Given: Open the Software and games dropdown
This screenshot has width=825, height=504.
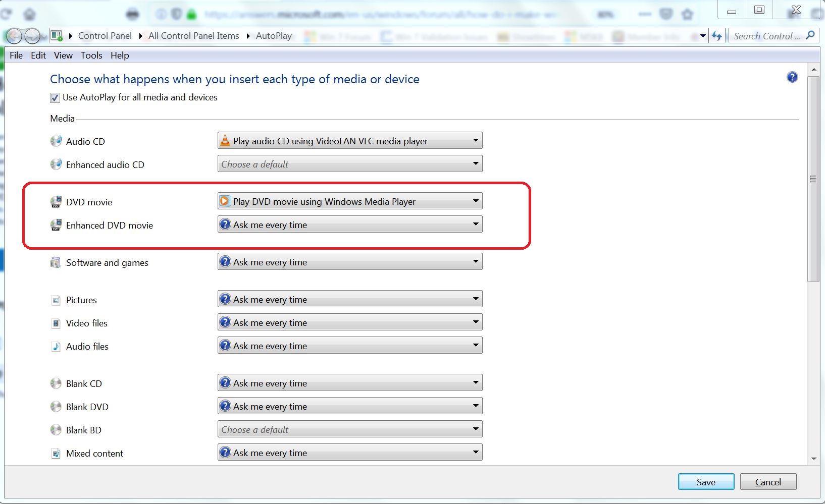Looking at the screenshot, I should coord(350,262).
